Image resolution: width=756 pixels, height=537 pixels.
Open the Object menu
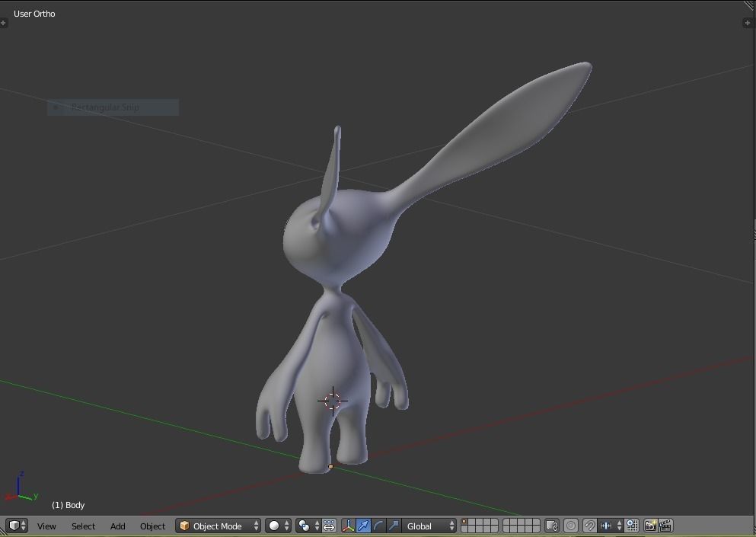click(x=152, y=526)
